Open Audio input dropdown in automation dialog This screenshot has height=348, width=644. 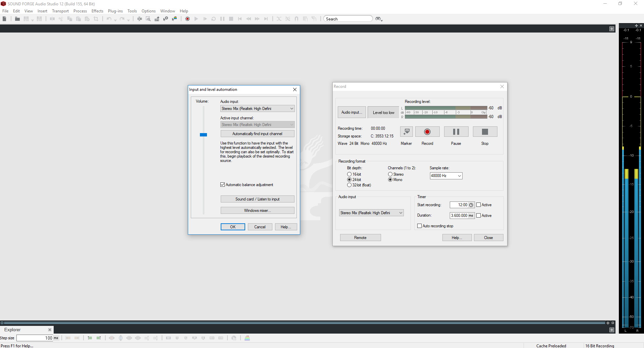pyautogui.click(x=257, y=109)
